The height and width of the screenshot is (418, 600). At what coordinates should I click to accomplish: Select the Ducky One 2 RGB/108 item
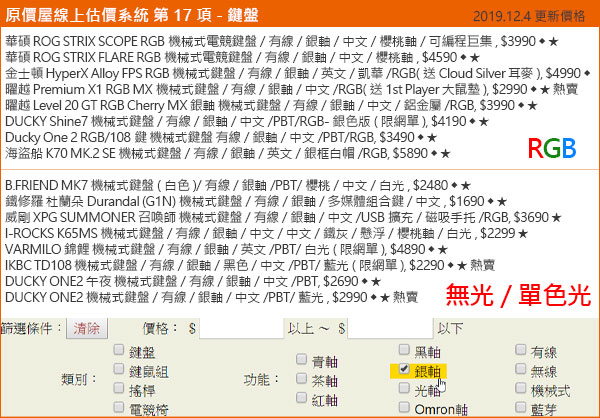pos(221,137)
